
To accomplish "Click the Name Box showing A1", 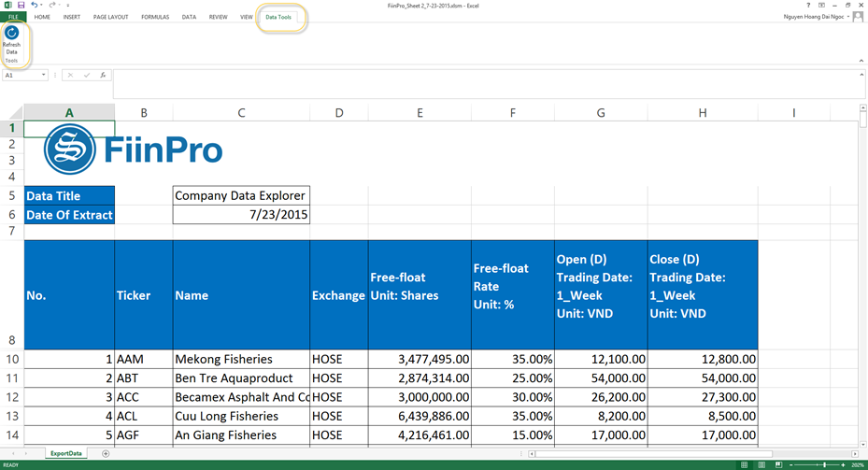I will (x=21, y=76).
